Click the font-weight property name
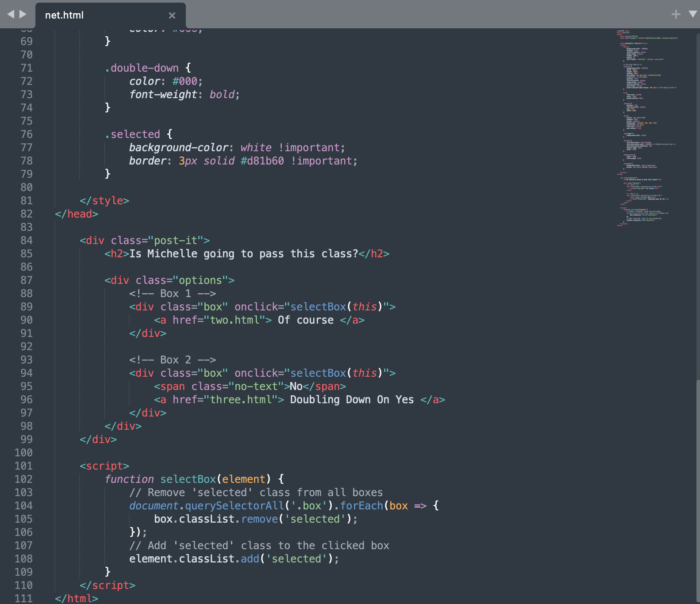The image size is (700, 604). 163,95
